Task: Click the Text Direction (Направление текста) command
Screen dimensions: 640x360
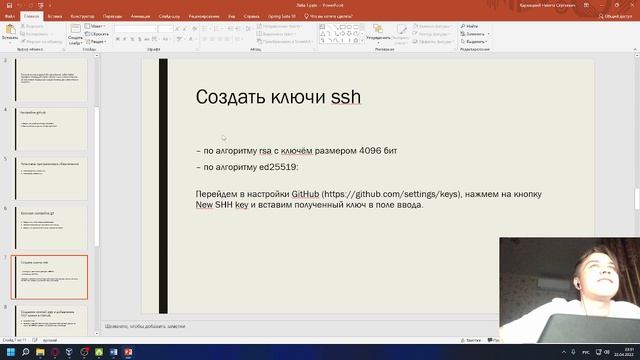Action: tap(280, 26)
